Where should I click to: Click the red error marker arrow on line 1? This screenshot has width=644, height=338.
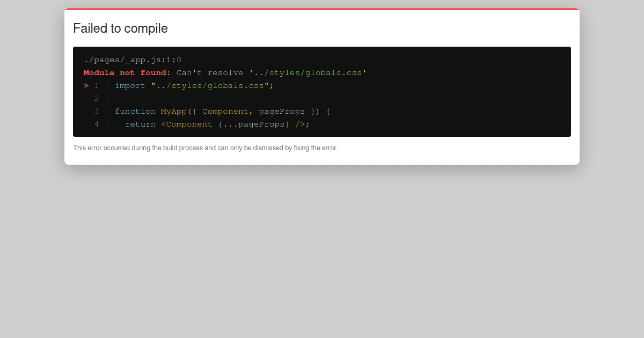tap(86, 85)
